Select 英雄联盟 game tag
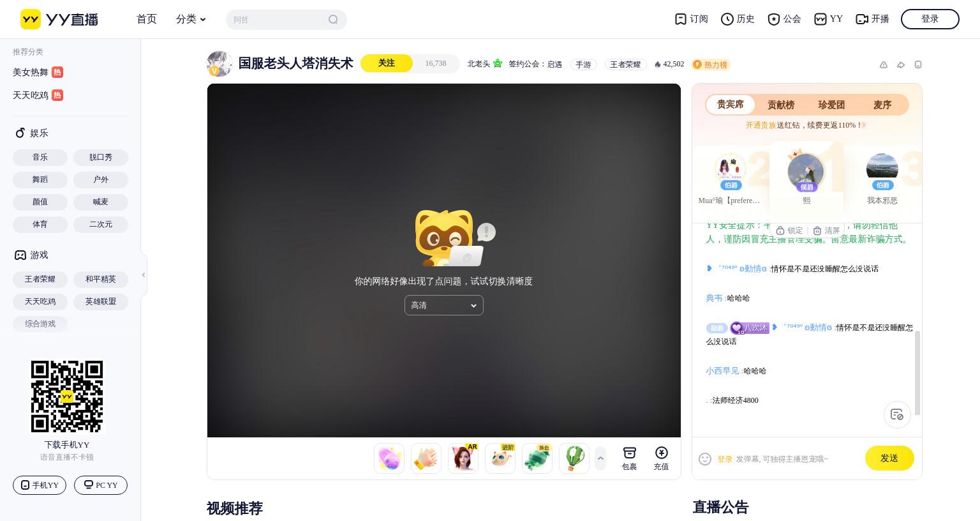The width and height of the screenshot is (980, 521). [101, 301]
